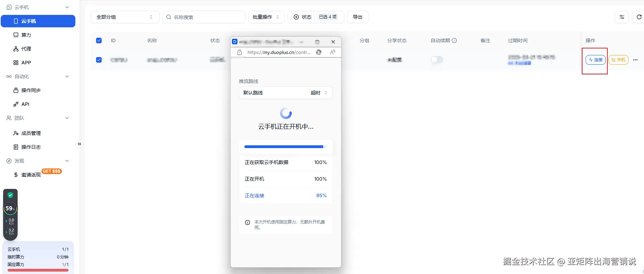Click the 59% usage circle

tap(10, 208)
